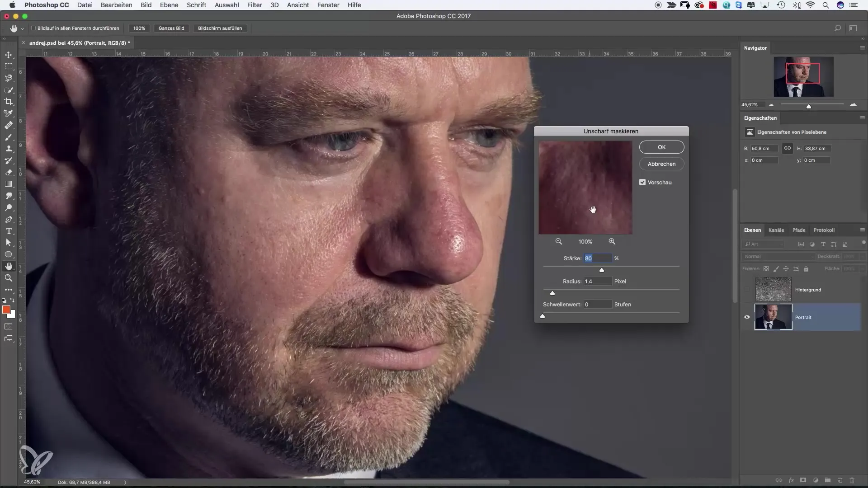Open the workspace switcher icon
The image size is (868, 488).
click(853, 28)
